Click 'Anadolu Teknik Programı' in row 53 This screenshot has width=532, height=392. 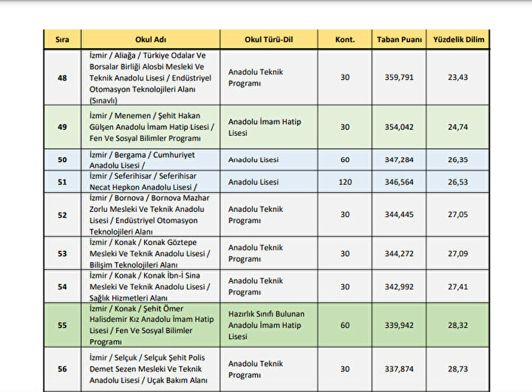click(x=256, y=253)
